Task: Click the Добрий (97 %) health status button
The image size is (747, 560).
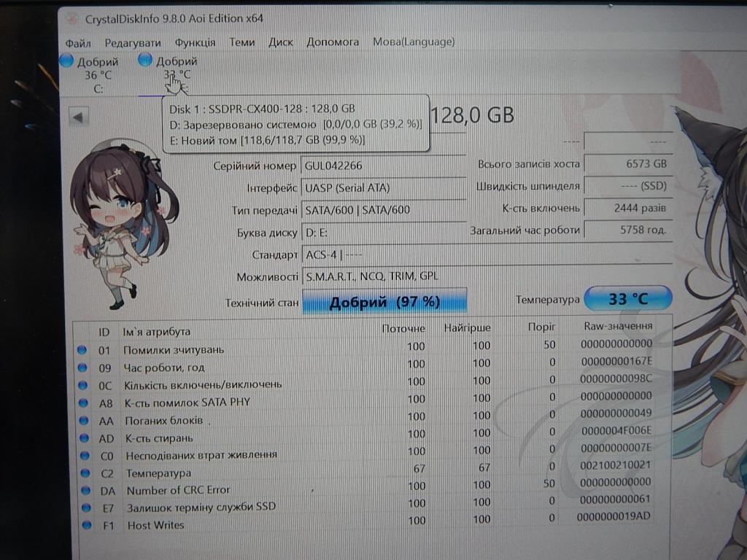Action: tap(384, 302)
